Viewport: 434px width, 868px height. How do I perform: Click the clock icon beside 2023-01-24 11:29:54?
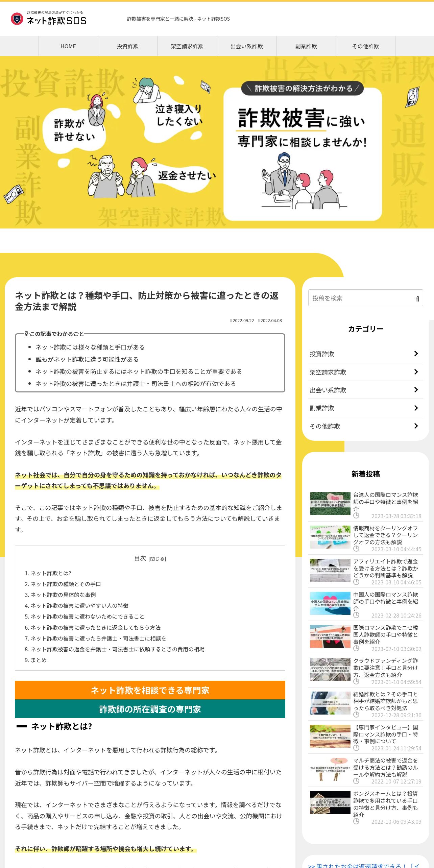356,748
